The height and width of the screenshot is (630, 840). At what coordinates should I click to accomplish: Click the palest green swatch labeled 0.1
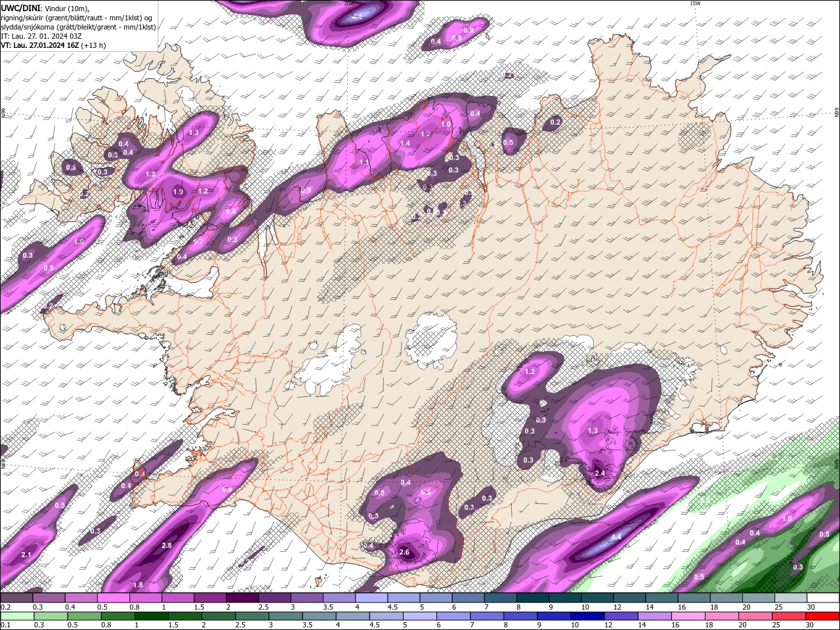[x=16, y=616]
